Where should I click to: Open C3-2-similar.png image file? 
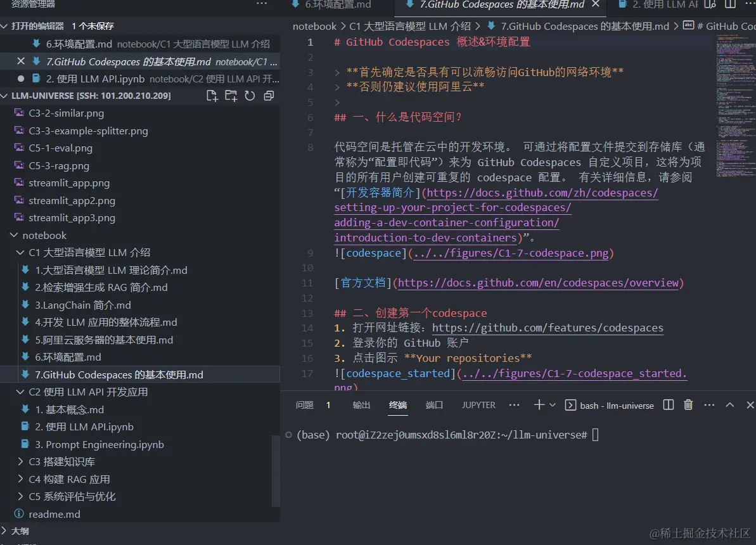coord(66,113)
